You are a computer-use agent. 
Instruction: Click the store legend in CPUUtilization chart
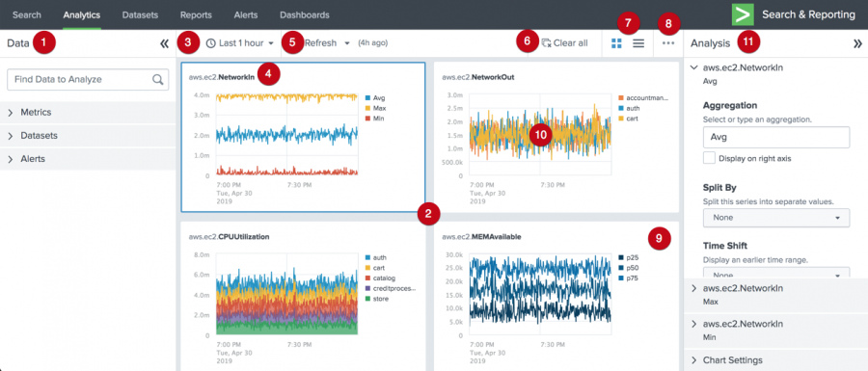pos(377,299)
